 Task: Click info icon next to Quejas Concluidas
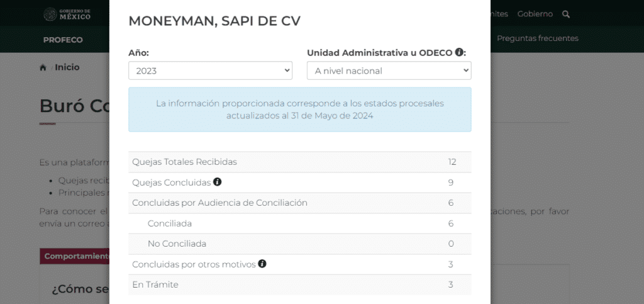[x=217, y=182]
